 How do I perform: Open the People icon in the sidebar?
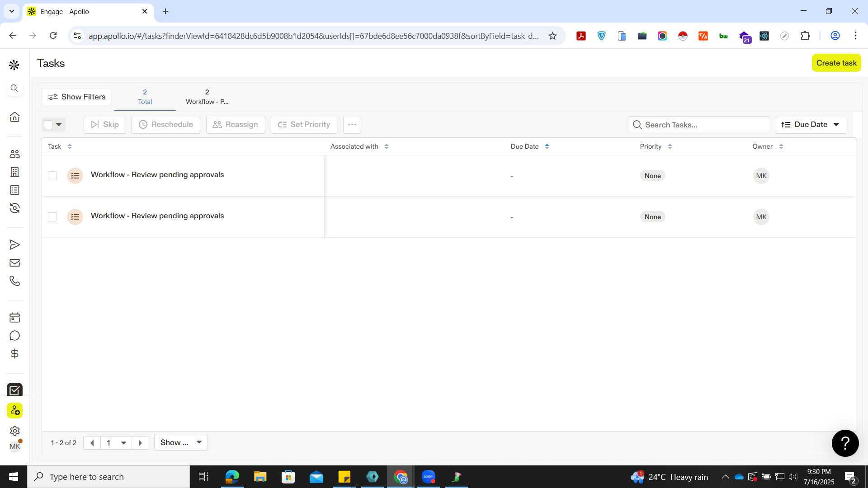pyautogui.click(x=14, y=154)
